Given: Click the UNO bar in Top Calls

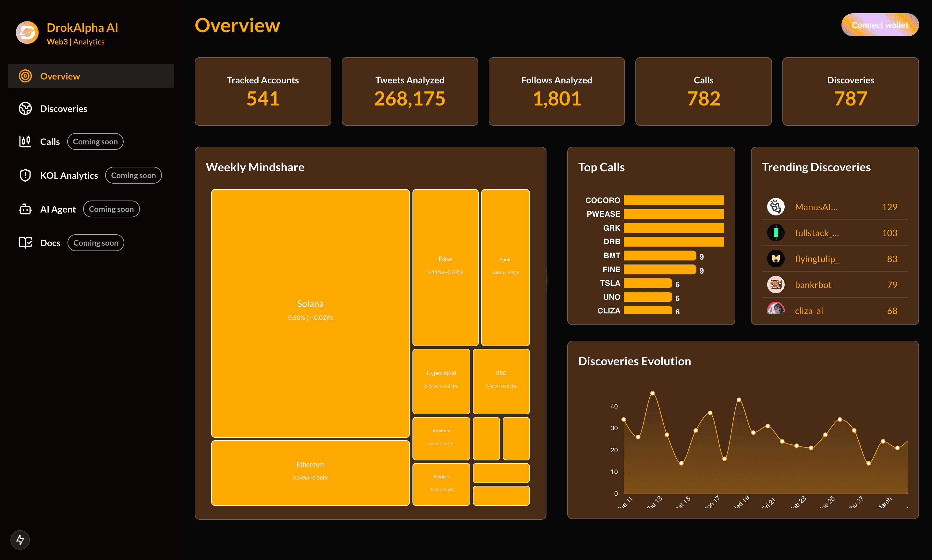Looking at the screenshot, I should (x=648, y=297).
